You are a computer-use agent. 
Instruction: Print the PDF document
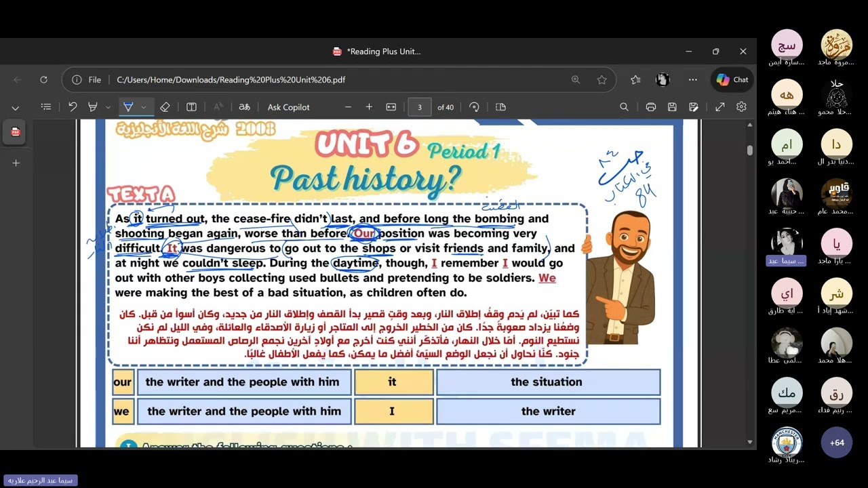pyautogui.click(x=651, y=107)
